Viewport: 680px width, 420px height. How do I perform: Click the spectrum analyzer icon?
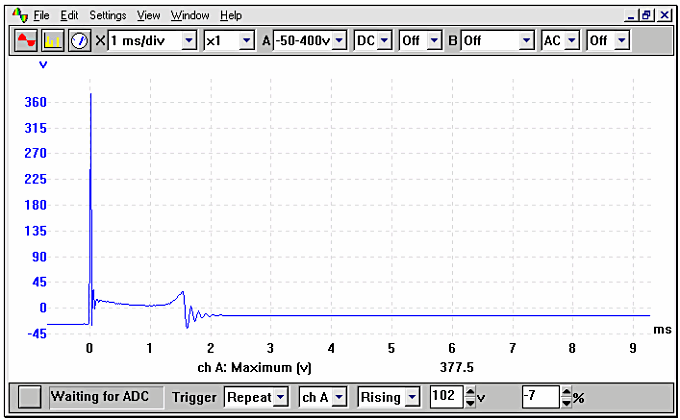coord(54,41)
